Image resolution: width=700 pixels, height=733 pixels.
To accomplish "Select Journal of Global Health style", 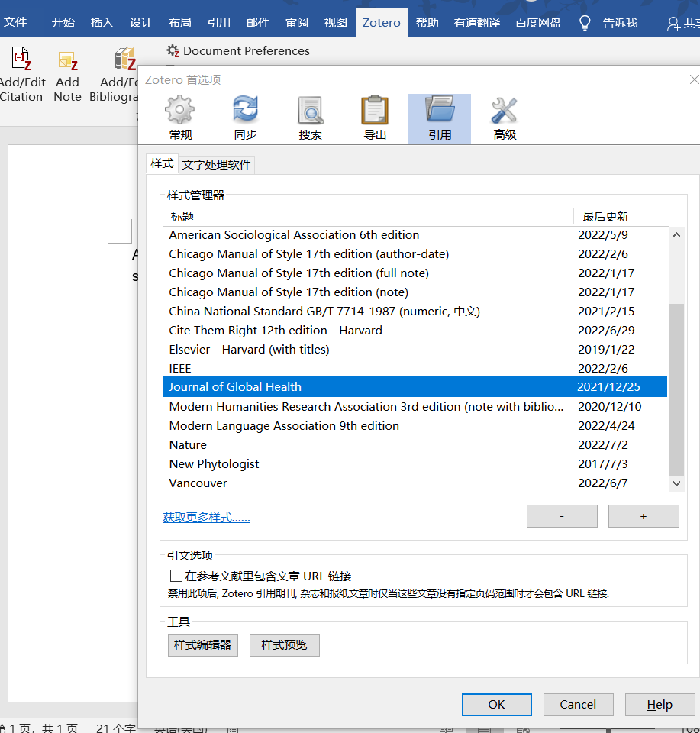I will tap(415, 387).
